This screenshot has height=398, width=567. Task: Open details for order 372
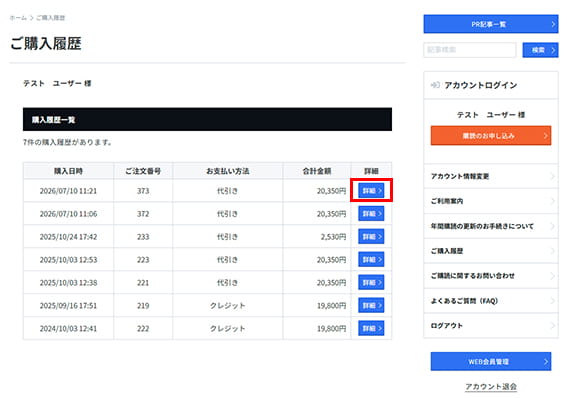[x=371, y=214]
